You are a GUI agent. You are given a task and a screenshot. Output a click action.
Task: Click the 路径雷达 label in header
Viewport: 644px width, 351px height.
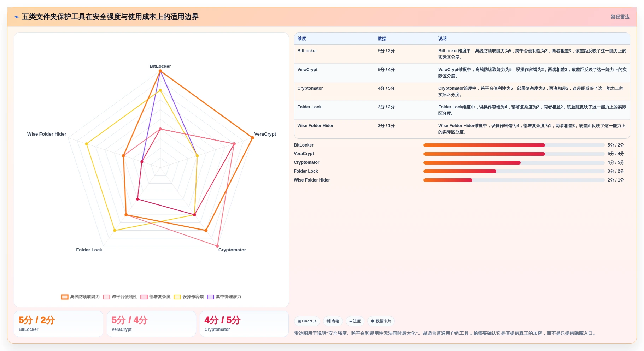[620, 17]
